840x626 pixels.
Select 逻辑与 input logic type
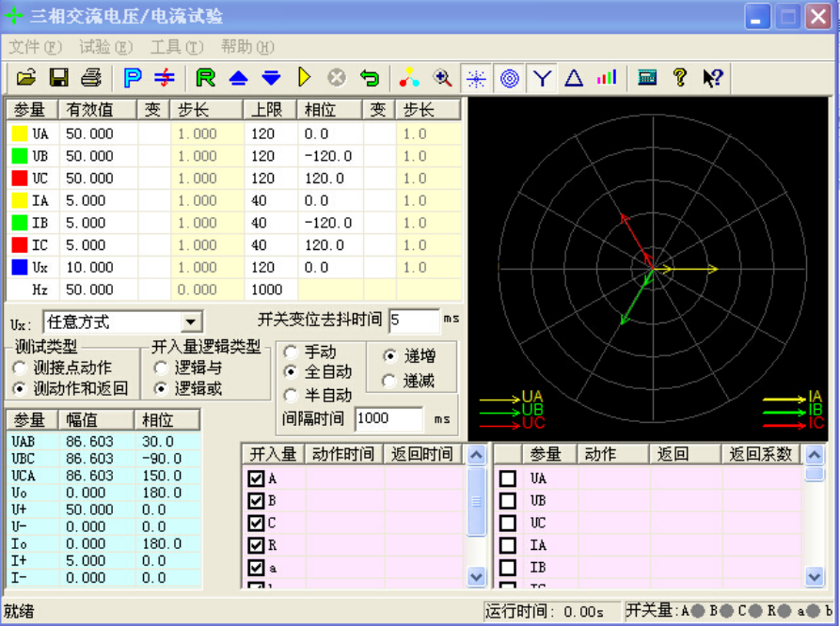coord(159,368)
